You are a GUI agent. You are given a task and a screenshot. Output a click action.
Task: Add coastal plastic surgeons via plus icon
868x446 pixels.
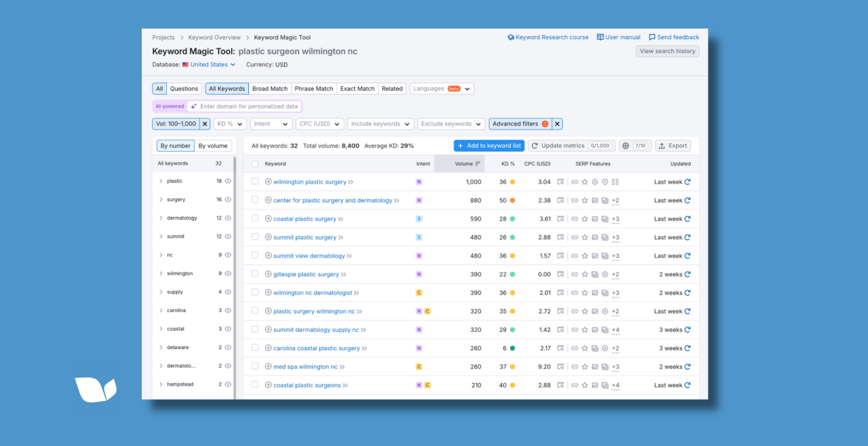(268, 385)
